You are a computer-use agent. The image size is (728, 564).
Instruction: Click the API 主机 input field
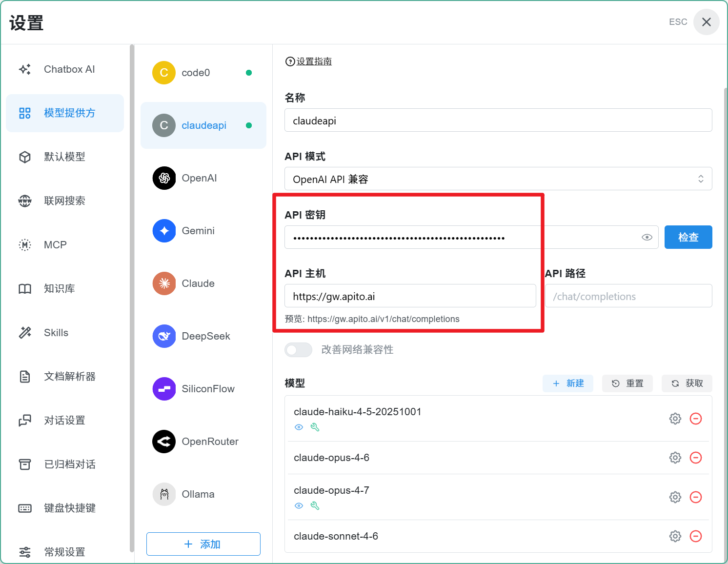point(410,296)
